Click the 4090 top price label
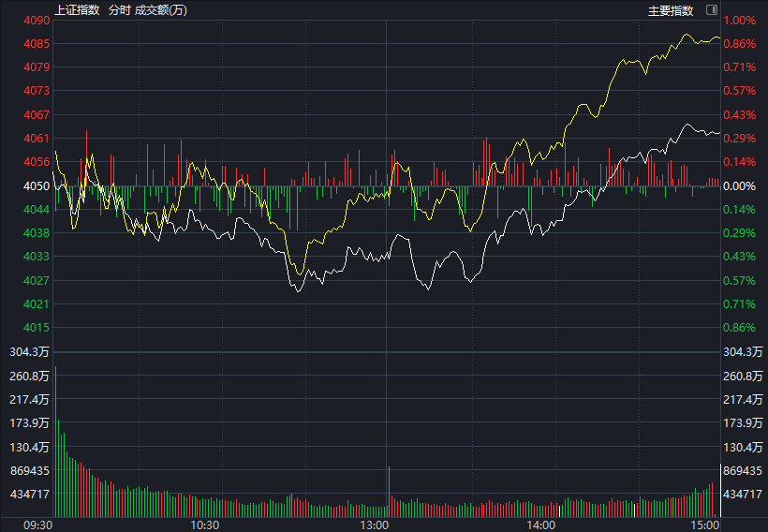 [x=37, y=21]
